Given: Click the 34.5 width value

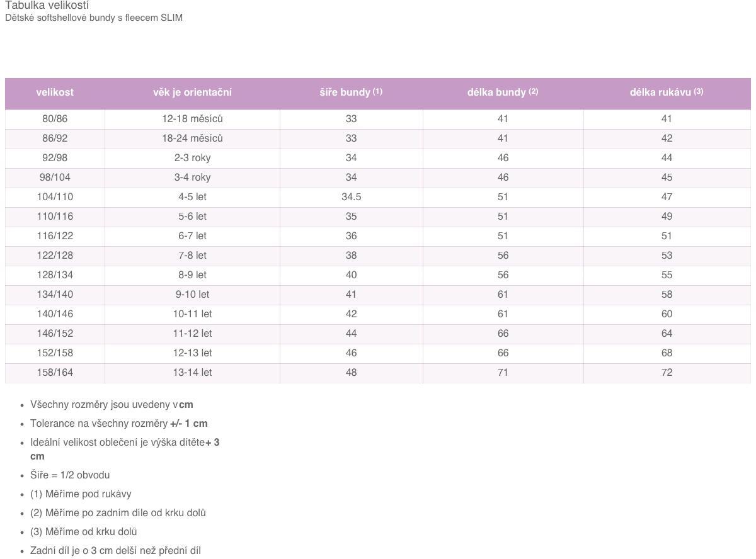Looking at the screenshot, I should pyautogui.click(x=351, y=197).
